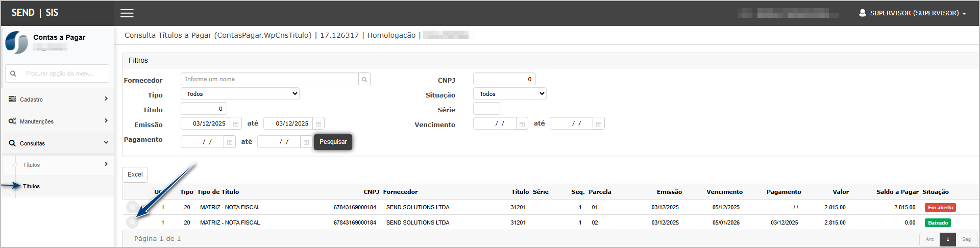The width and height of the screenshot is (980, 248).
Task: View details of parcela 01 row
Action: pos(132,207)
